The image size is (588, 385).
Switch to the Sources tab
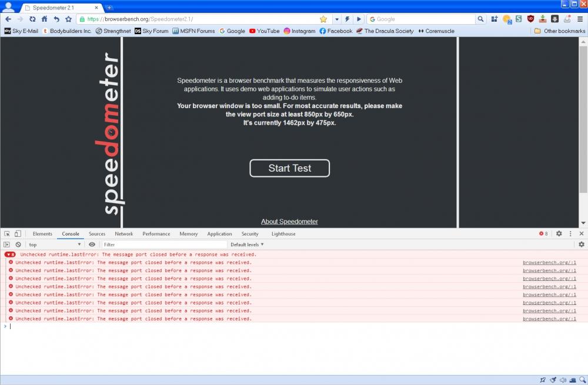coord(97,233)
